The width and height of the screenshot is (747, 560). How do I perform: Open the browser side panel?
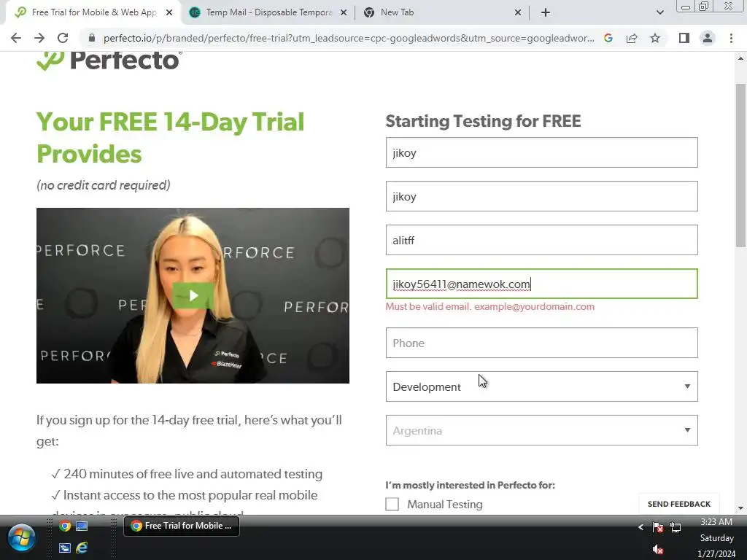(684, 38)
